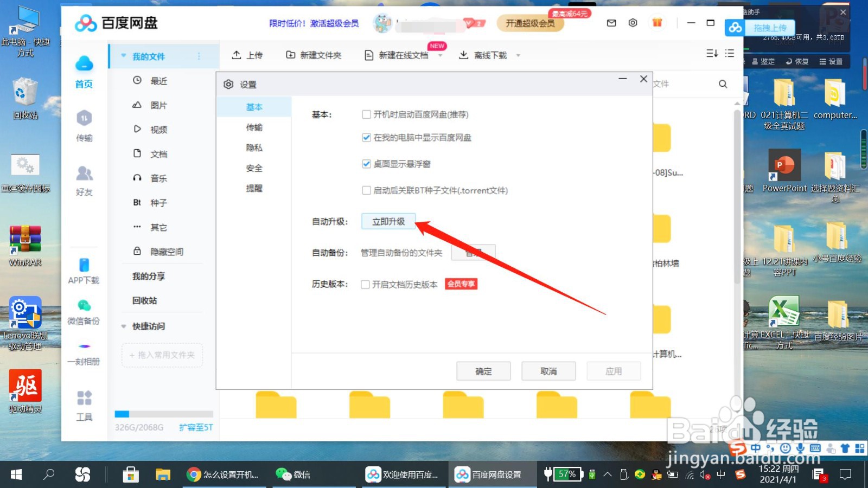Select the 安全 settings tab
Screen dimensions: 868x488
pyautogui.click(x=254, y=168)
